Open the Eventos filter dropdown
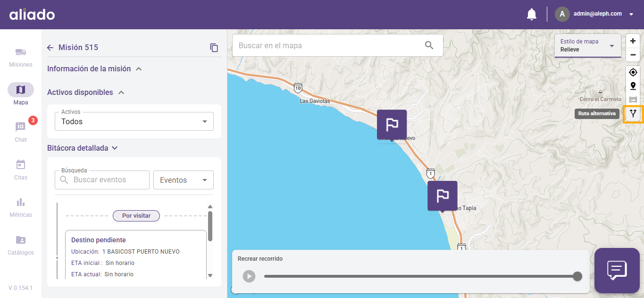Screen dimensions: 644x298 [x=183, y=180]
